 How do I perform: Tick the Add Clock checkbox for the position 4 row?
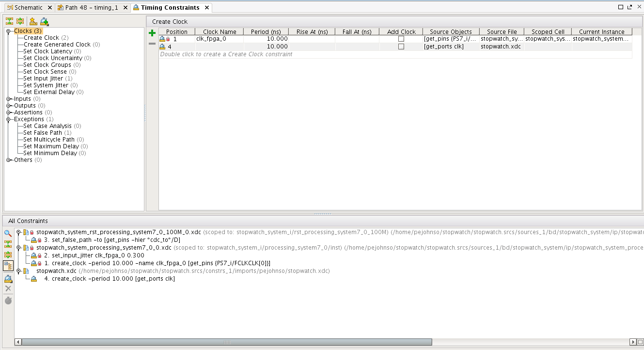tap(401, 47)
